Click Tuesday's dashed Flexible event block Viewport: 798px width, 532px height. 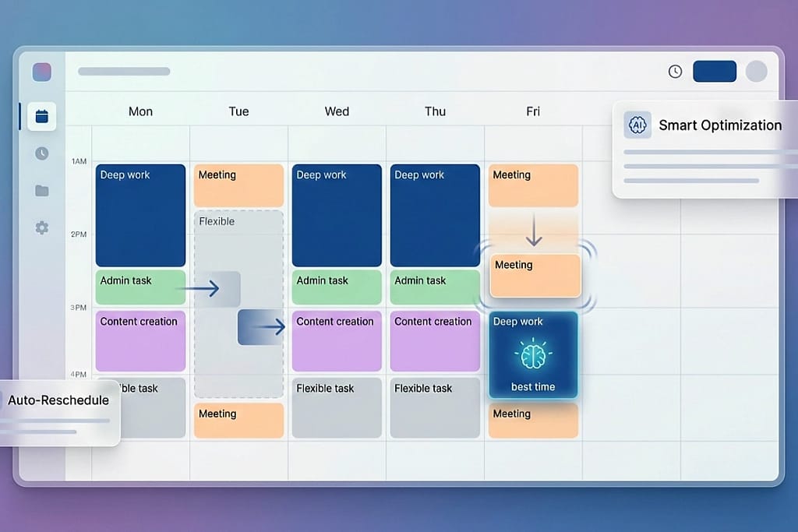pos(238,304)
